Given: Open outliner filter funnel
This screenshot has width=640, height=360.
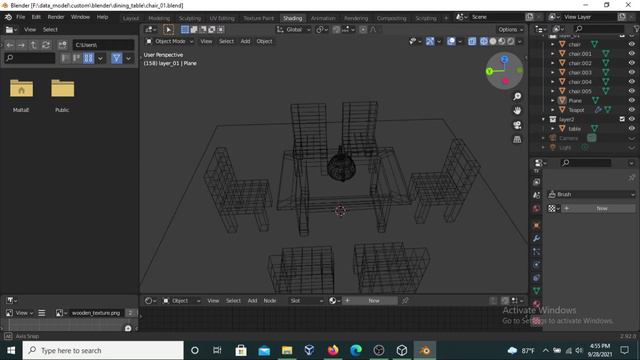Looking at the screenshot, I should coord(637,29).
